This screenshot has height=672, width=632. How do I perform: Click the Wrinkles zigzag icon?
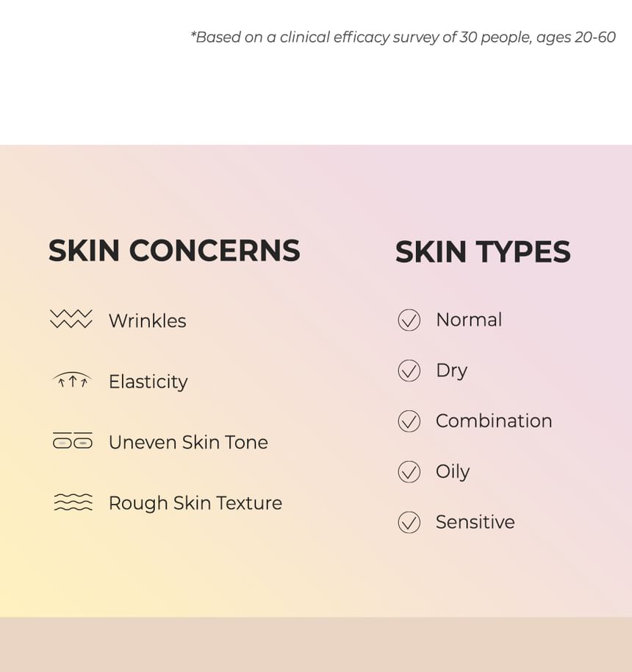point(71,319)
